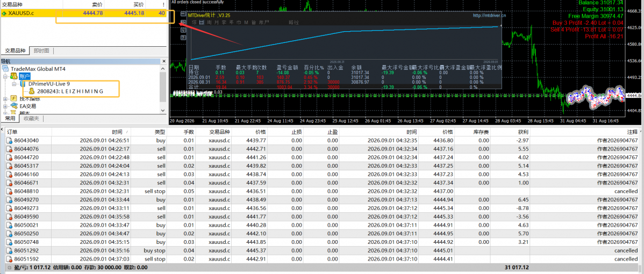Screen dimensions: 644x274
Task: Click the cancelled comment of order 86048810
Action: [626, 191]
